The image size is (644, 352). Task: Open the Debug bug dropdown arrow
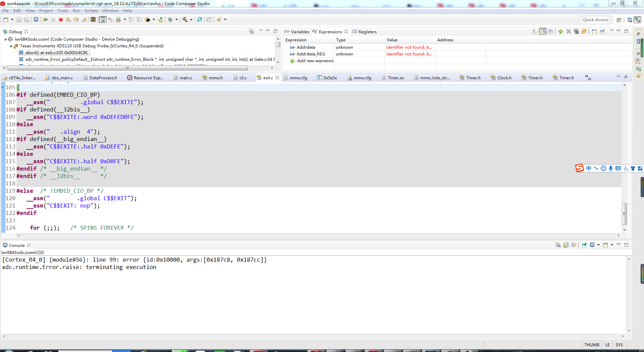176,20
